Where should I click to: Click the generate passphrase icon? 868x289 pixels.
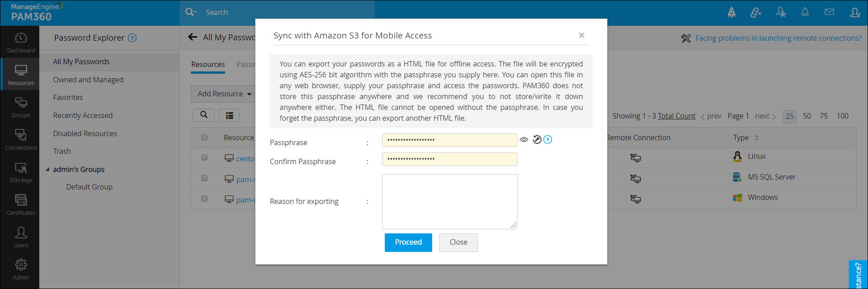[x=537, y=140]
